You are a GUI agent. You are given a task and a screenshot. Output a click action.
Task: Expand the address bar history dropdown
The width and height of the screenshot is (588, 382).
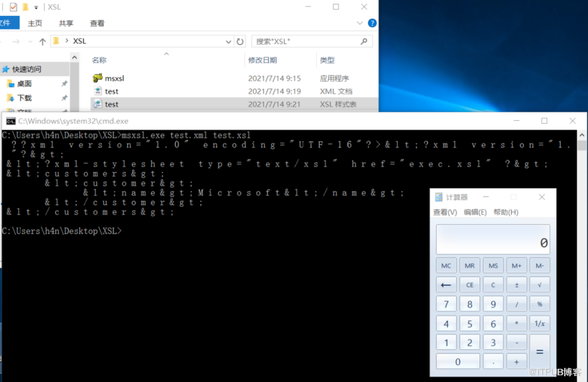[x=227, y=41]
